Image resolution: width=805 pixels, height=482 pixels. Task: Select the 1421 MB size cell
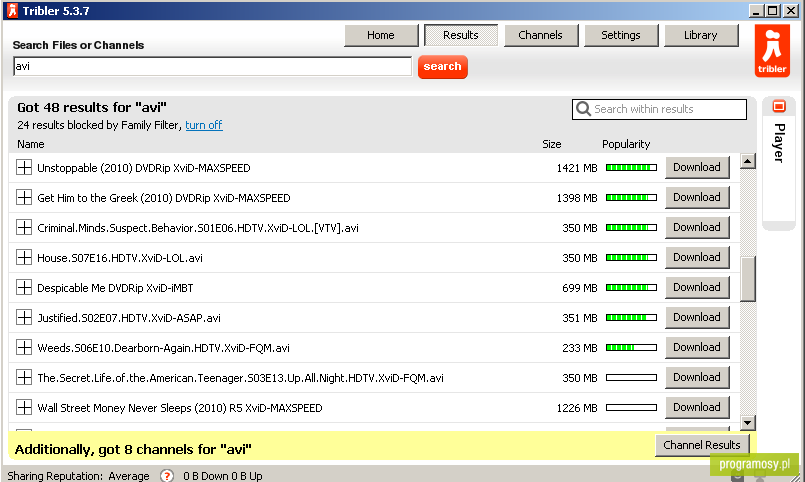click(577, 168)
